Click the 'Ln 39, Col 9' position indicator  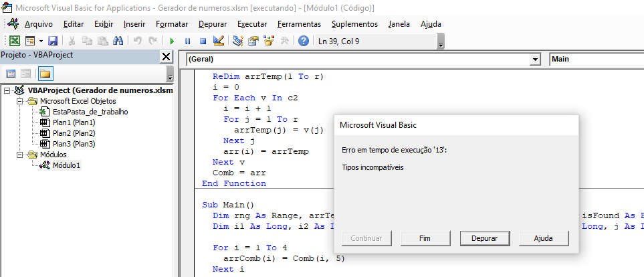click(x=339, y=41)
